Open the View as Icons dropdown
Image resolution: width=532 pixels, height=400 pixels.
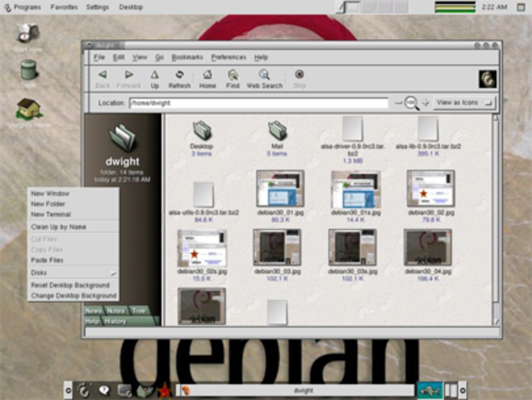pyautogui.click(x=464, y=102)
